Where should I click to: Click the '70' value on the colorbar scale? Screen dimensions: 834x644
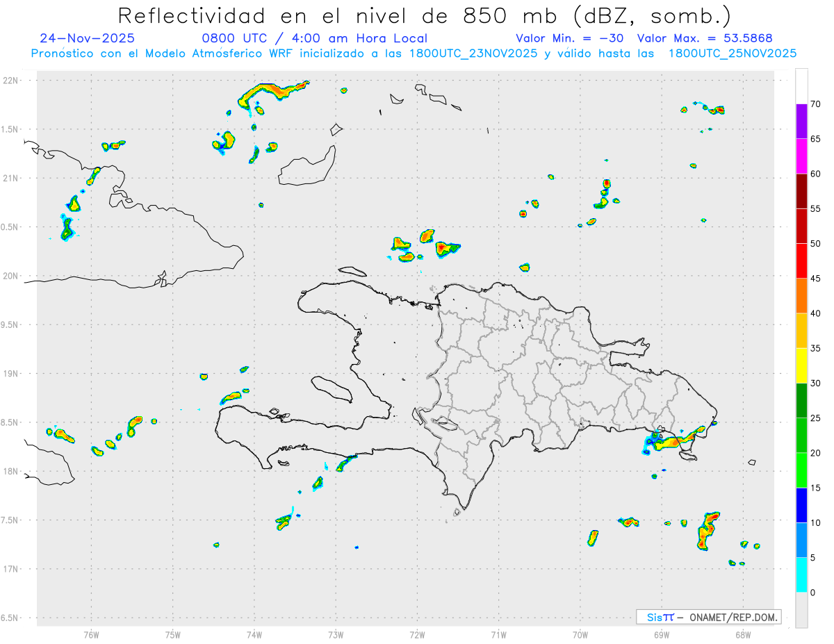coord(815,104)
